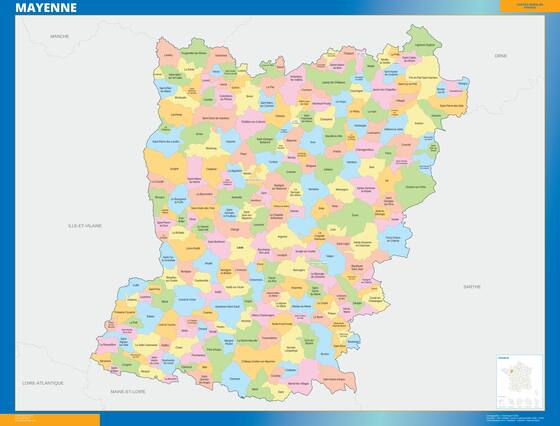Select the LOIRE-ATLANTIQUE department label

coord(43,383)
